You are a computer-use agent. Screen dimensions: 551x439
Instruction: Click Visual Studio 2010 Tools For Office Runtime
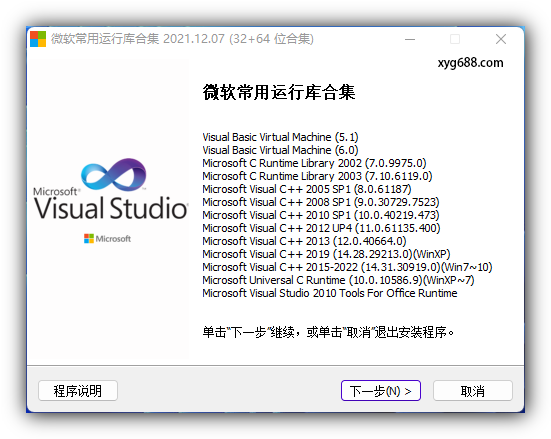click(x=330, y=293)
